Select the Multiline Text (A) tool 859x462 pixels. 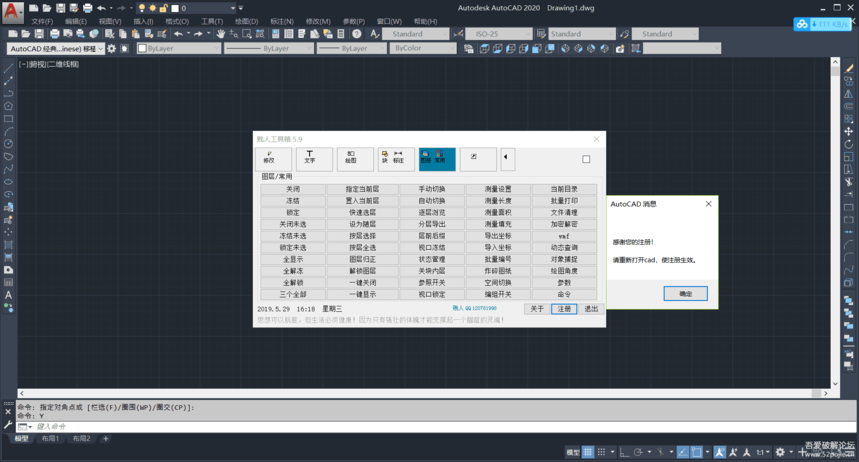[x=8, y=295]
